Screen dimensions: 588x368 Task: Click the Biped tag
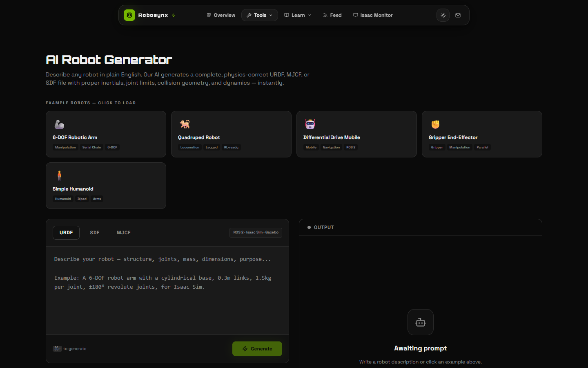coord(82,199)
